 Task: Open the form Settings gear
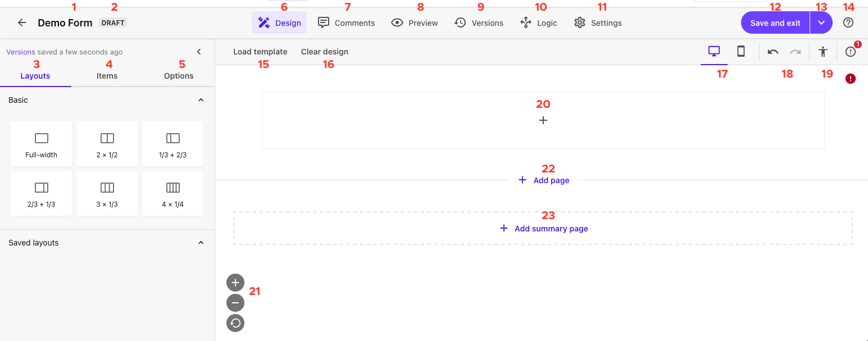tap(597, 22)
